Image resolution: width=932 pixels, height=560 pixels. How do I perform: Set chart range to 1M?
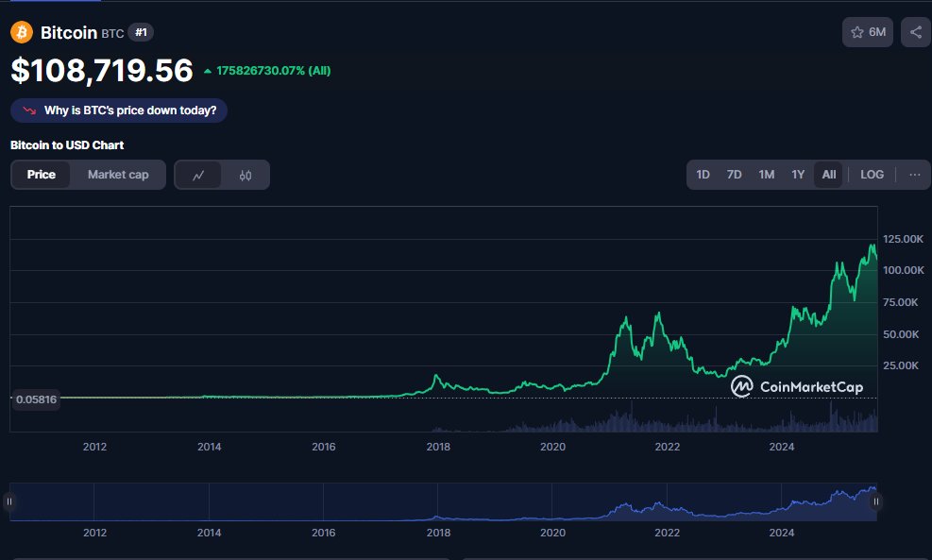[766, 175]
